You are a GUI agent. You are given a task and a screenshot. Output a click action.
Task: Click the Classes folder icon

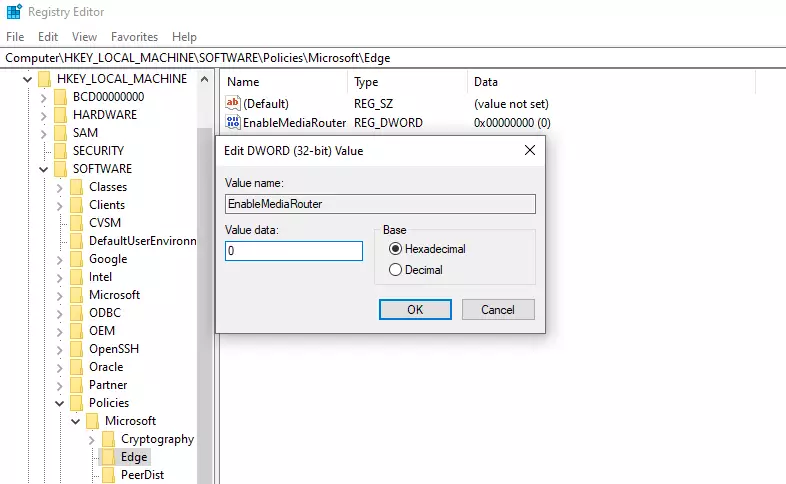(77, 187)
